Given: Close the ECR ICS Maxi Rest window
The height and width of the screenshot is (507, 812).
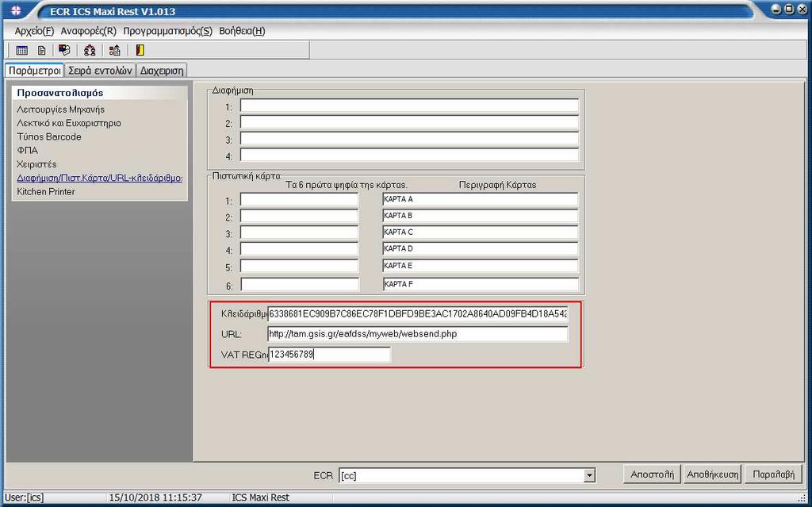Looking at the screenshot, I should click(x=801, y=9).
